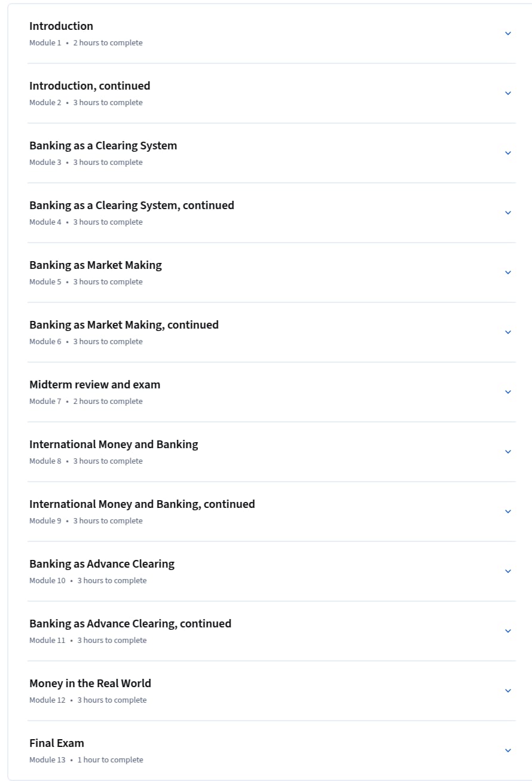Expand chevron for Introduction, continued

click(x=508, y=93)
